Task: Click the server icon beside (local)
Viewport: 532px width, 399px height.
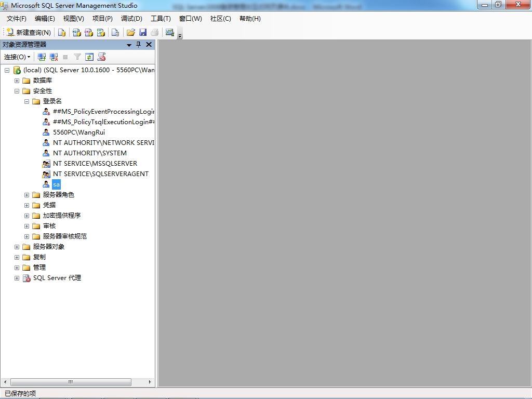Action: (17, 70)
